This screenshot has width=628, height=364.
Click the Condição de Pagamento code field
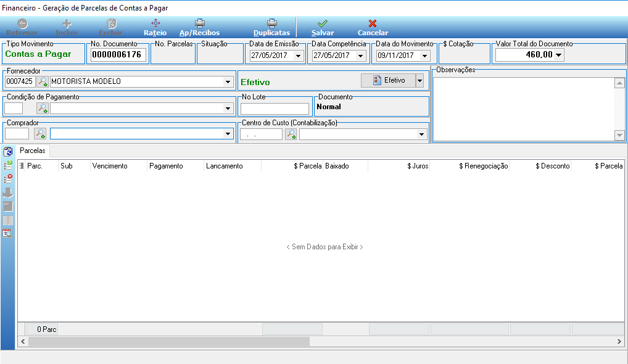coord(14,108)
